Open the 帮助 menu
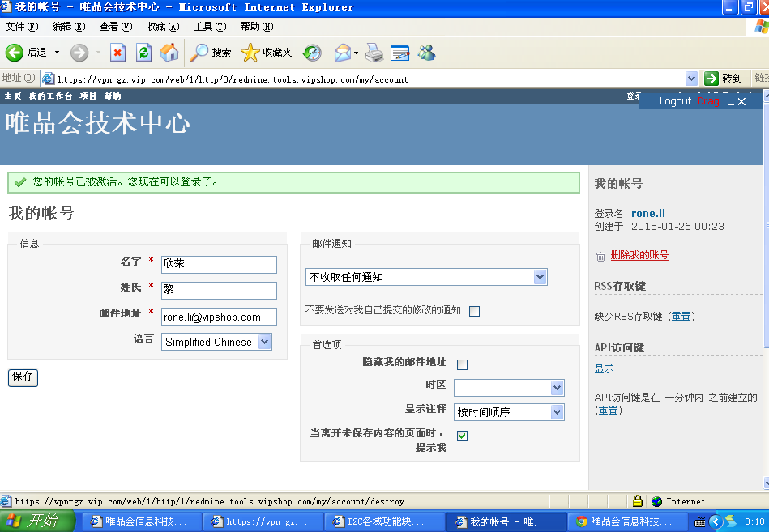 [x=256, y=27]
